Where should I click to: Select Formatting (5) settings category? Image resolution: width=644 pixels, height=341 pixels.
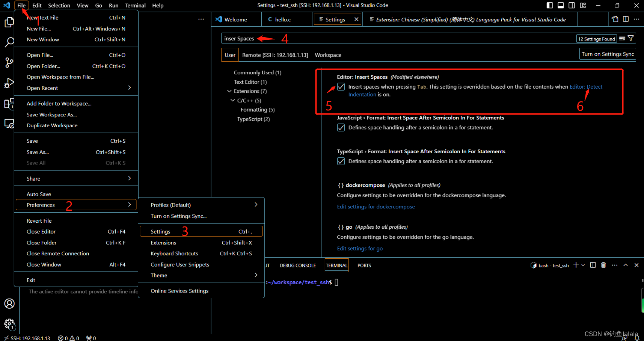[x=258, y=110]
